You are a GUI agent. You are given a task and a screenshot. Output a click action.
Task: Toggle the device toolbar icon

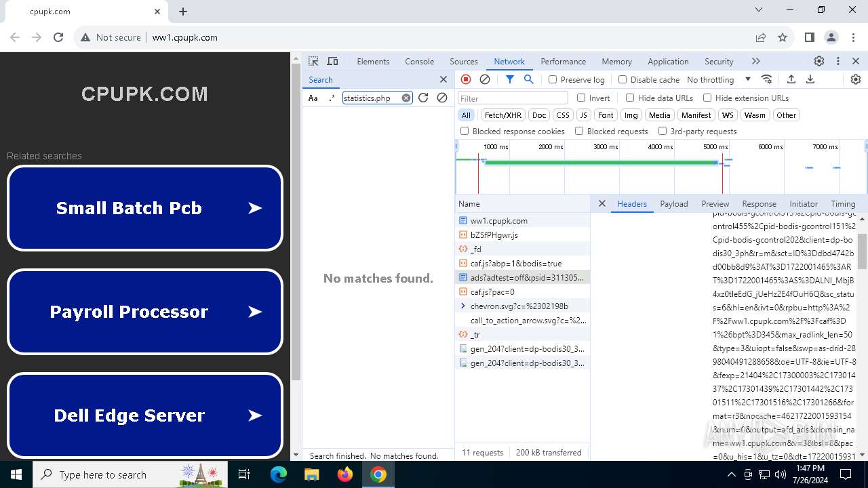coord(332,61)
